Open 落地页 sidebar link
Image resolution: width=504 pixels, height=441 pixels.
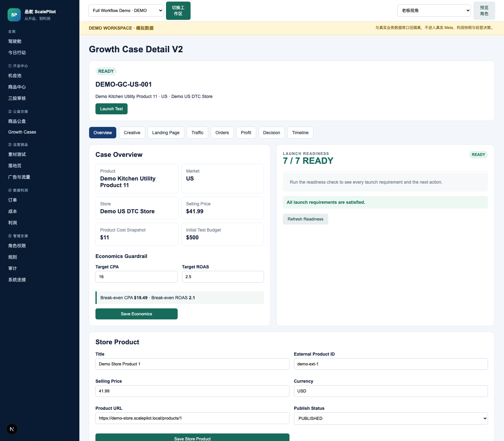15,166
